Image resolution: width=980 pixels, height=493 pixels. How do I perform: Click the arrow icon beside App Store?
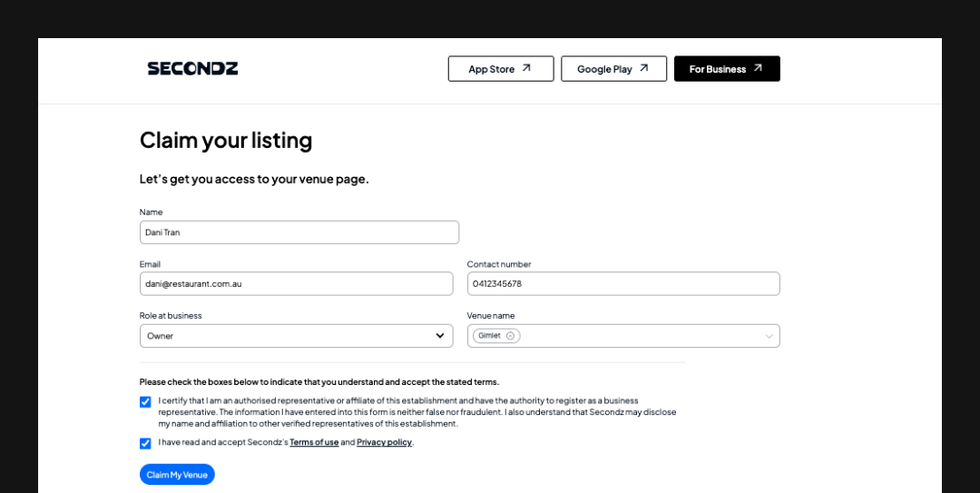[x=526, y=68]
